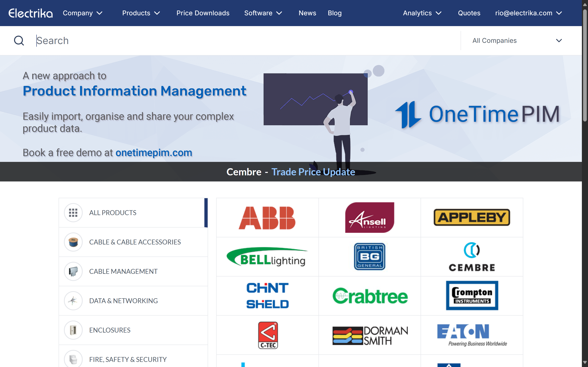Follow the Trade Price Update link
Screen dimensions: 588x367
313,172
